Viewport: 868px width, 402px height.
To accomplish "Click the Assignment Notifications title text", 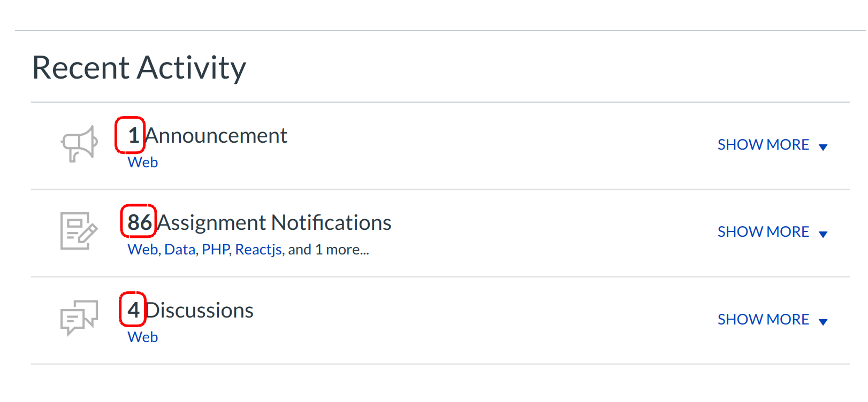I will point(275,223).
